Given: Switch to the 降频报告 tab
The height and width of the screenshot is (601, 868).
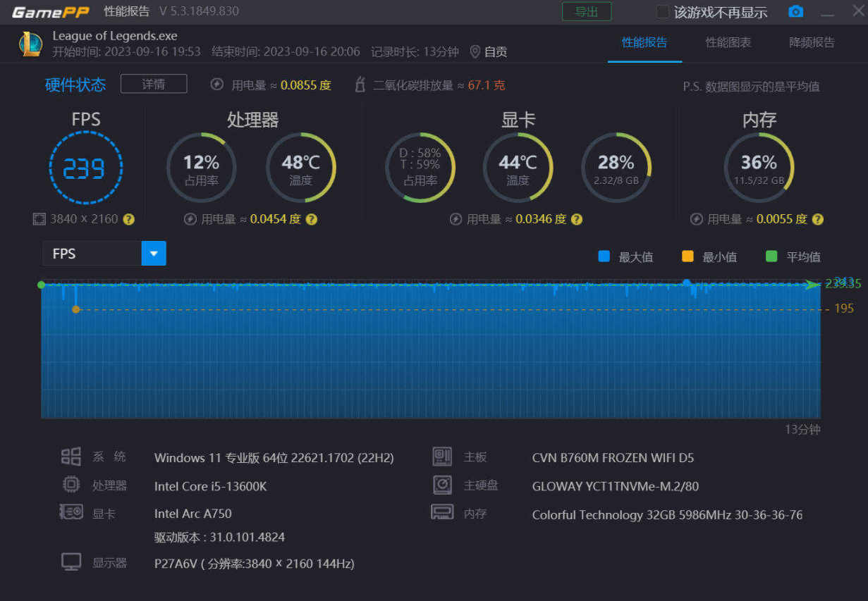Looking at the screenshot, I should [812, 42].
